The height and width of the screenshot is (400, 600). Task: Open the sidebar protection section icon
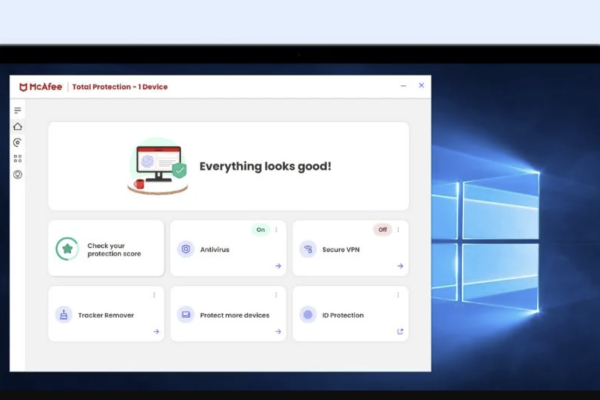coord(17,143)
